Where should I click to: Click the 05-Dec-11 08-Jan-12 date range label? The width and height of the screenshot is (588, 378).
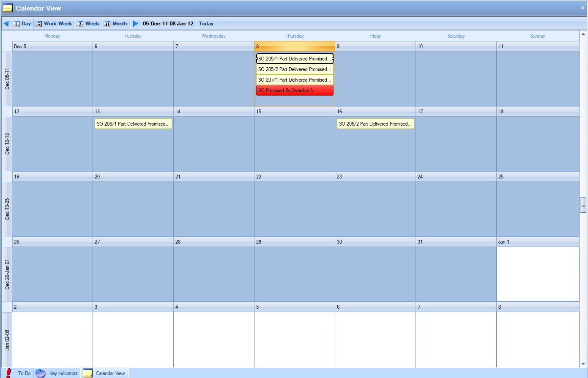pos(168,24)
